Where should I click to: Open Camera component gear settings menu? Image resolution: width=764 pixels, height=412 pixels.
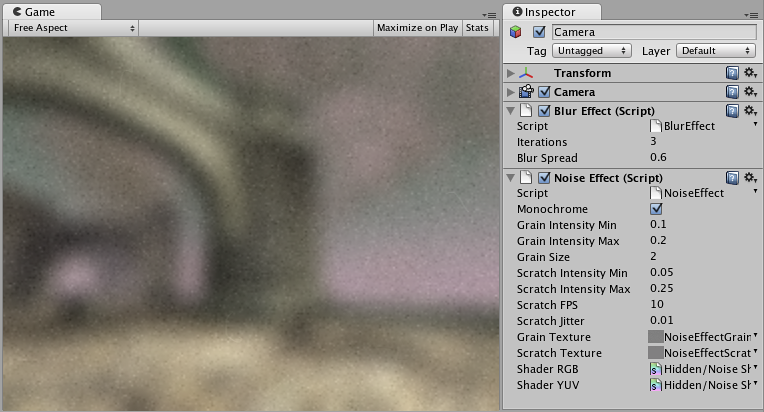[750, 92]
